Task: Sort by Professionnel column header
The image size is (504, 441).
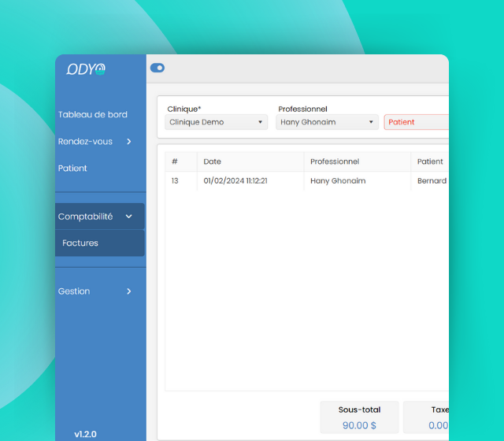Action: [x=335, y=161]
